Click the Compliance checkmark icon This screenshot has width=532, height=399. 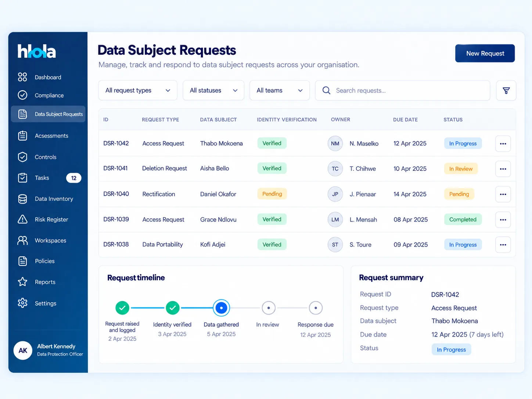point(22,95)
